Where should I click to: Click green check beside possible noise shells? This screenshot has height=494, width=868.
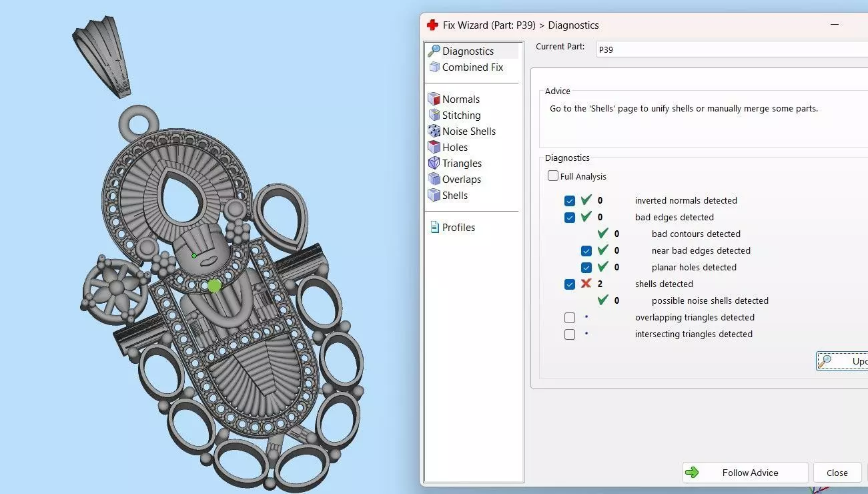click(603, 300)
